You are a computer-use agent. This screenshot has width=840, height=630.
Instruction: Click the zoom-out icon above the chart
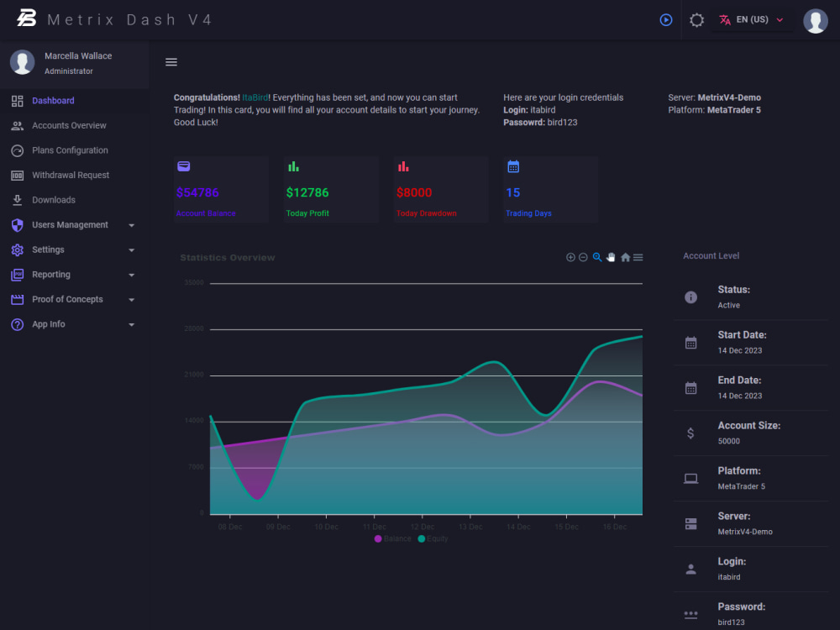click(x=583, y=257)
